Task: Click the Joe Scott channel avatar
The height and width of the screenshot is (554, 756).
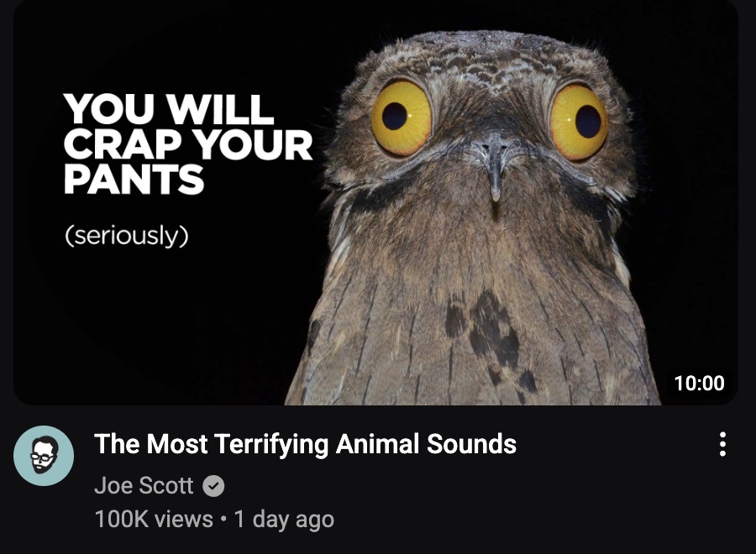Action: coord(44,455)
